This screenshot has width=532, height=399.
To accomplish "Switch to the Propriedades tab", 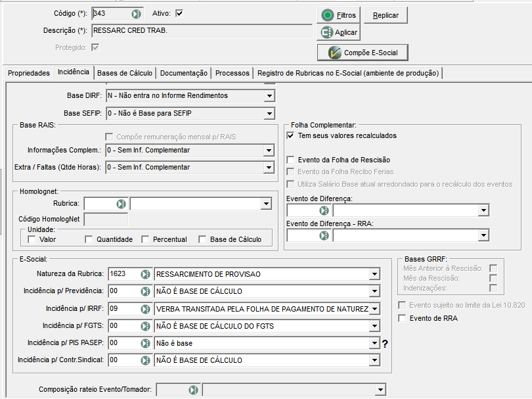I will 29,73.
